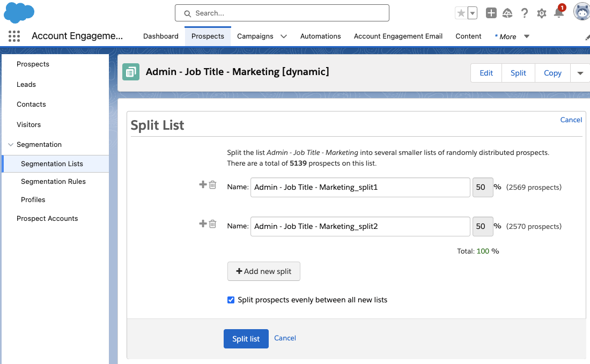Open Contacts in the sidebar
590x364 pixels.
31,104
